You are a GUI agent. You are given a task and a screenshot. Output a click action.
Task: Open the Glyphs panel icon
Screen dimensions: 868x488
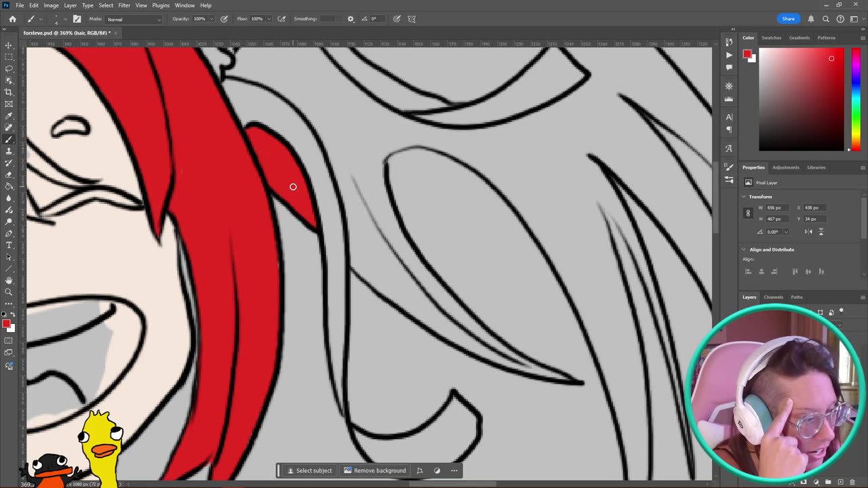(729, 148)
